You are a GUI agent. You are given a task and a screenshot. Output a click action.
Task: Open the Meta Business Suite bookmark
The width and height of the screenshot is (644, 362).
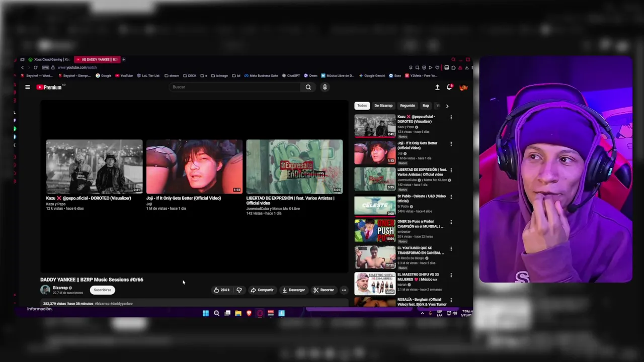click(261, 76)
